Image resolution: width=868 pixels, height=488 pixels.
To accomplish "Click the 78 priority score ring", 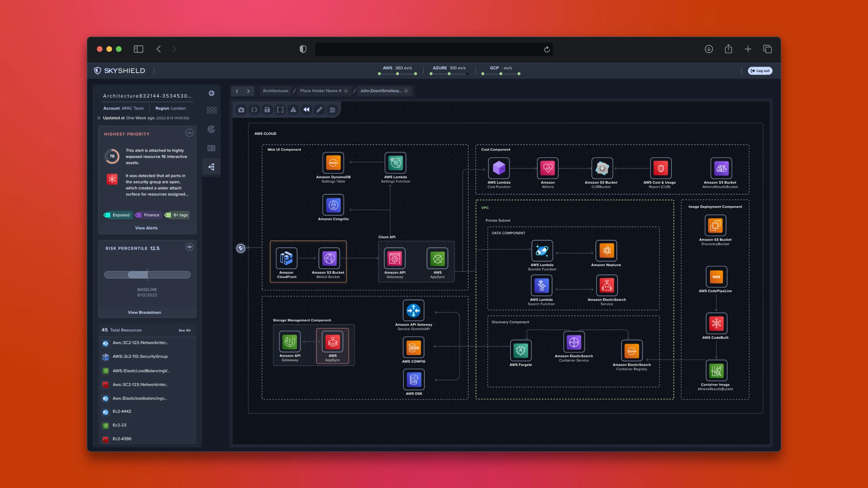I will (112, 157).
